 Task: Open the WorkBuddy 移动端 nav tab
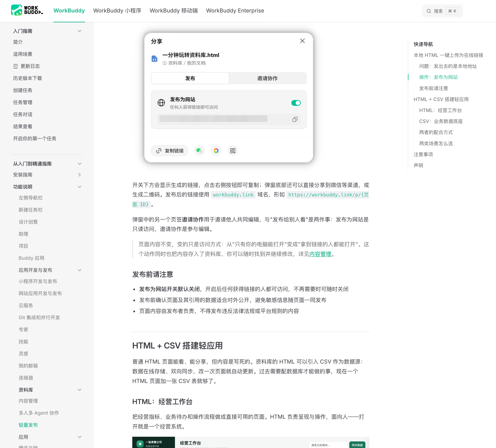174,11
